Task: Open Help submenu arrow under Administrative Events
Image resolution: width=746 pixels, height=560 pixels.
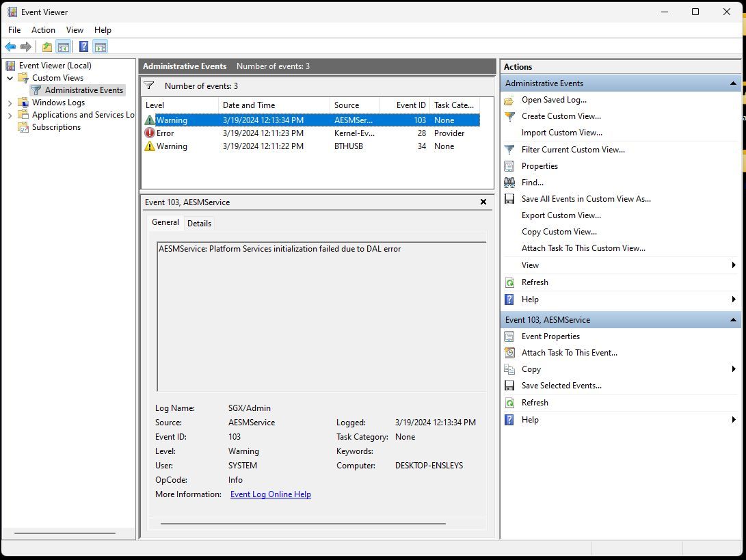Action: pos(734,299)
